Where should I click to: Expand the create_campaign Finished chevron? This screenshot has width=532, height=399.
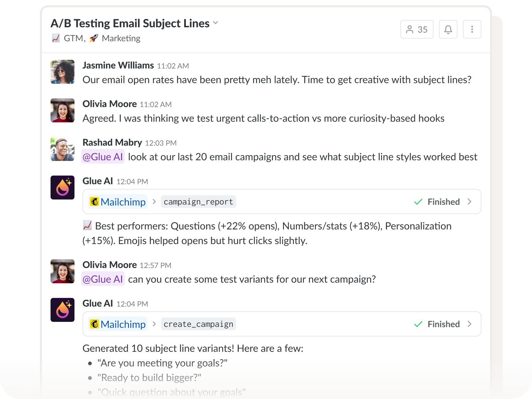tap(469, 324)
